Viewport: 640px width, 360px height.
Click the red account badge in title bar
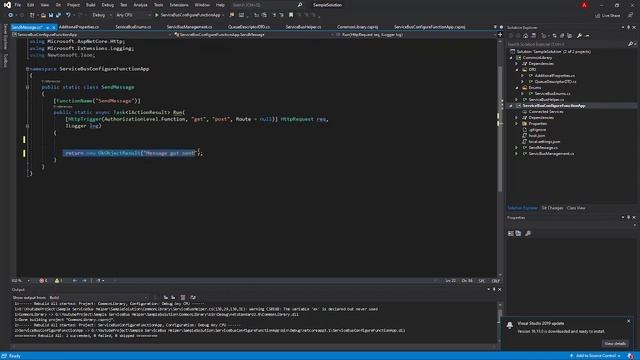(584, 5)
